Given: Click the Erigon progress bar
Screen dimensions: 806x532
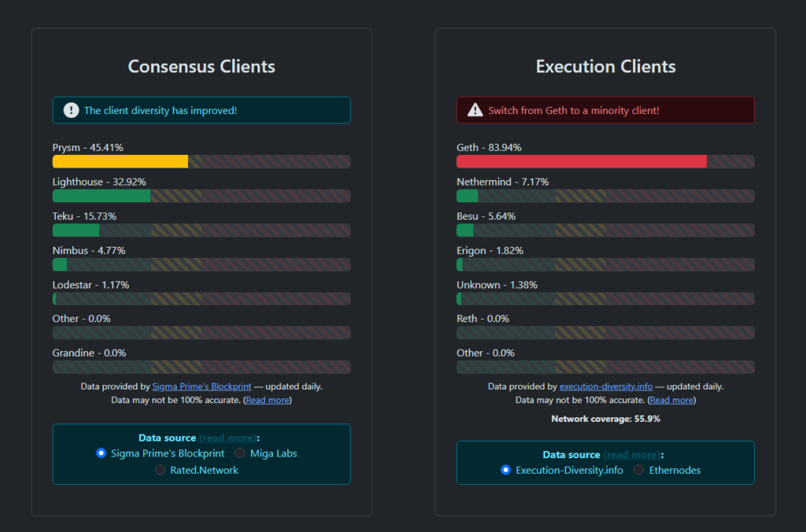Looking at the screenshot, I should click(x=605, y=264).
